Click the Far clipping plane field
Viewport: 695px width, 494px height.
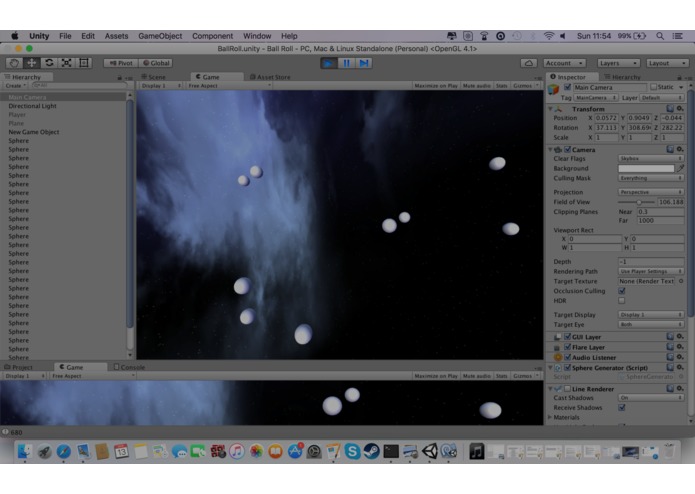[660, 220]
